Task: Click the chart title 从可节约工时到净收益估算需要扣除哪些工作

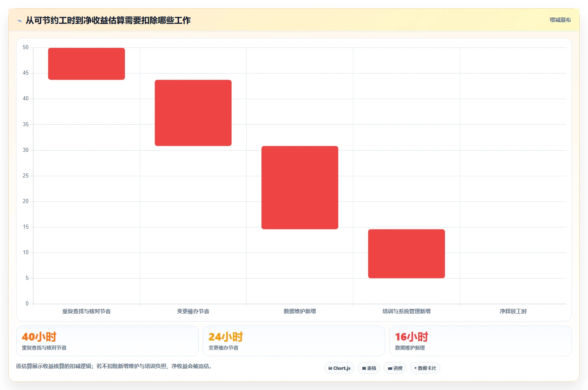Action: [x=108, y=20]
